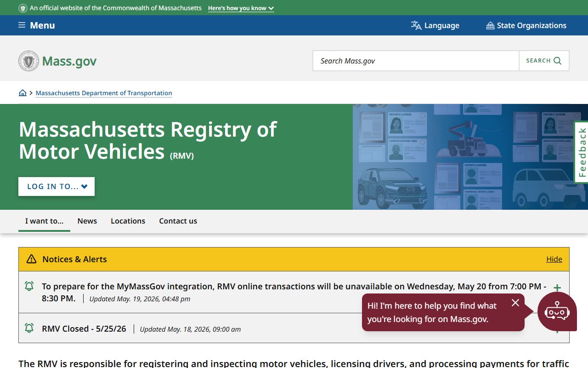Screen dimensions: 588x368
Task: Switch to the News tab
Action: (87, 221)
